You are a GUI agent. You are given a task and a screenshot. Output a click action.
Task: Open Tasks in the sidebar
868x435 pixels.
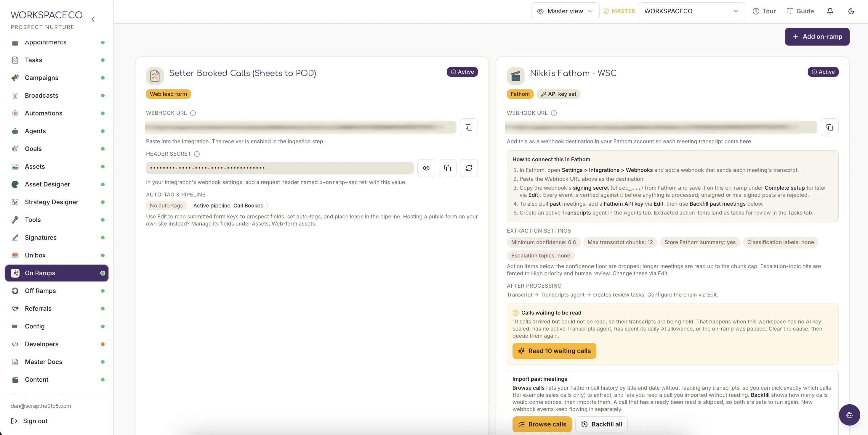click(57, 60)
